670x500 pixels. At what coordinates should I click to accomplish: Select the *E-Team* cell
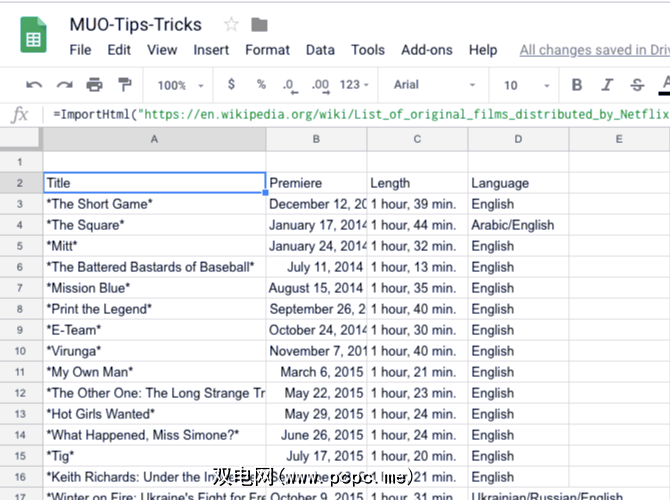154,330
